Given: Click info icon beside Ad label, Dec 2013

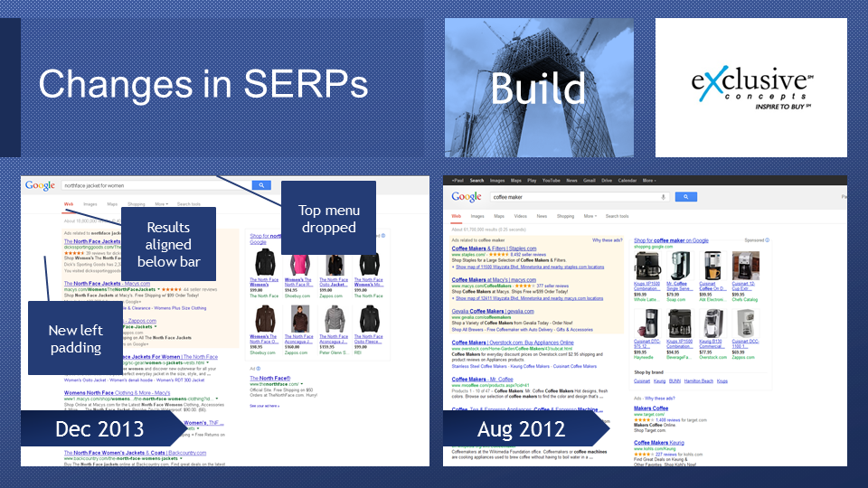Looking at the screenshot, I should (258, 369).
